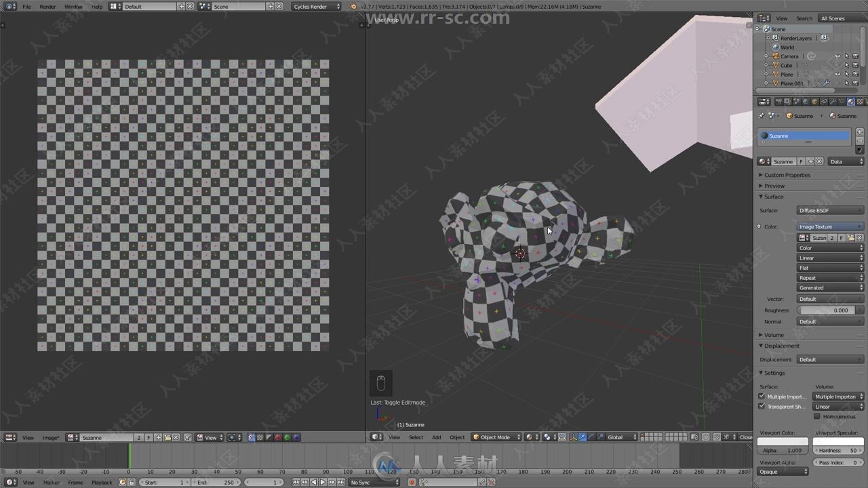Open the Modifiers wrench tab icon

[833, 102]
